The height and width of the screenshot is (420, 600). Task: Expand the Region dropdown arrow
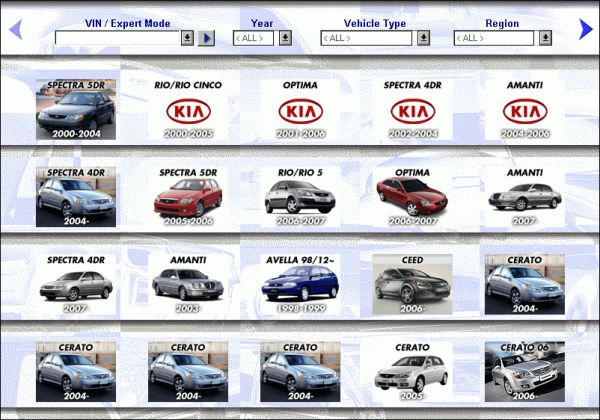click(x=545, y=38)
